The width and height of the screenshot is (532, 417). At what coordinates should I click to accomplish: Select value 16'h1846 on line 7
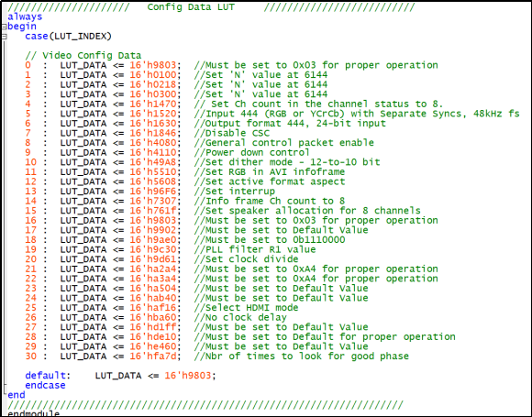[x=153, y=133]
